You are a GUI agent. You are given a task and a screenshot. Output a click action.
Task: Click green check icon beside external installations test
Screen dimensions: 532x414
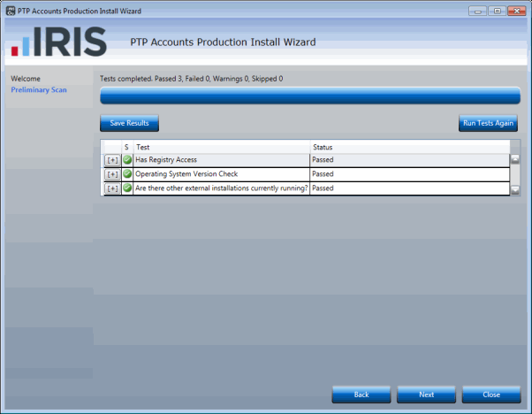point(127,188)
